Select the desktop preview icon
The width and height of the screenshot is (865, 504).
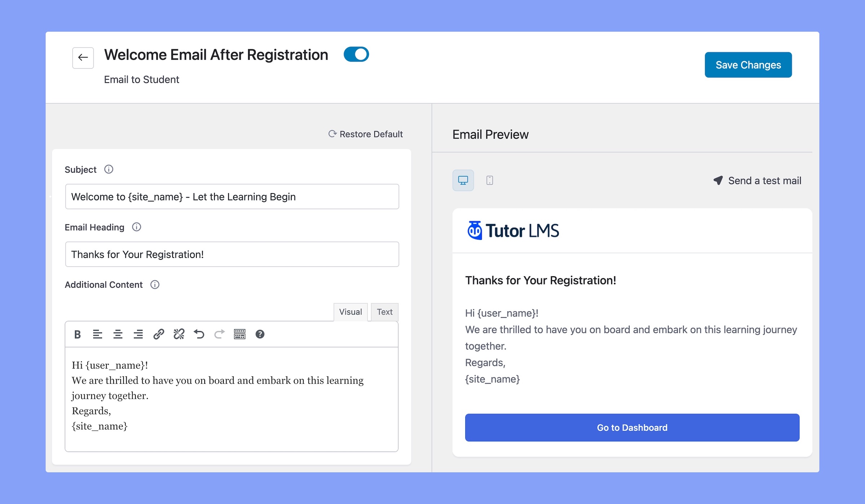[463, 179]
